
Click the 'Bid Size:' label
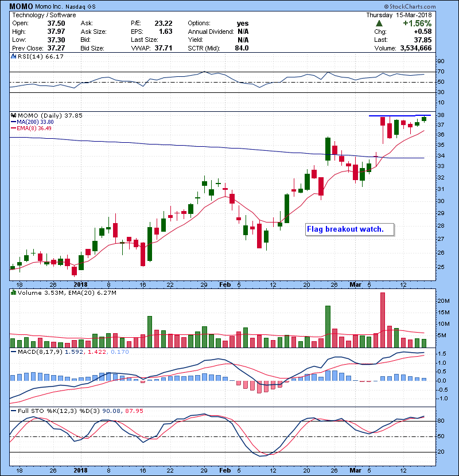92,48
